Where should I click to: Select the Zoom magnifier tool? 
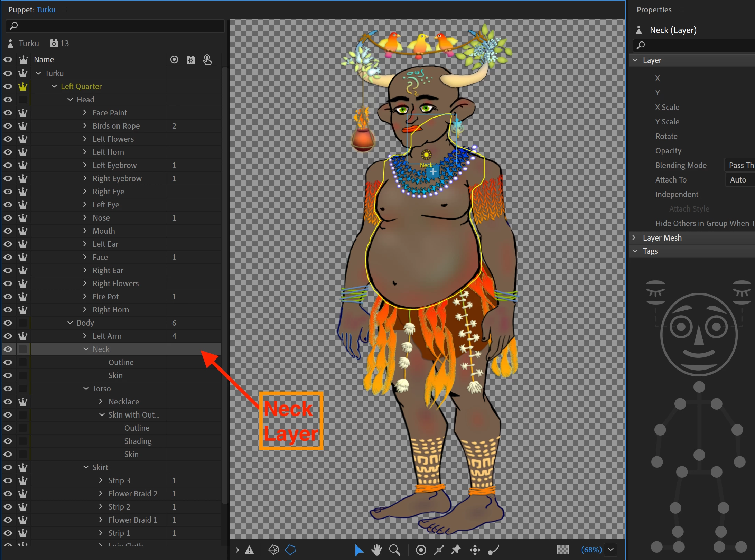(394, 550)
